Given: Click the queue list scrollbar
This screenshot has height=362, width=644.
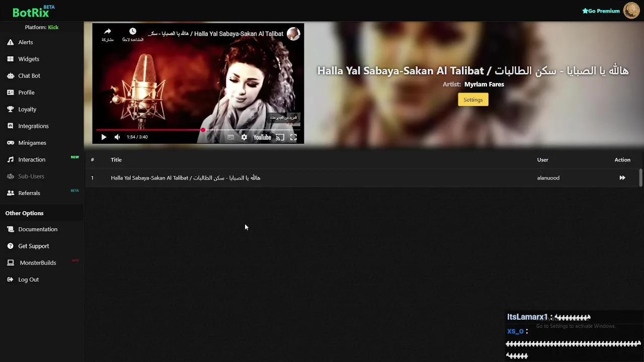Looking at the screenshot, I should pyautogui.click(x=640, y=177).
